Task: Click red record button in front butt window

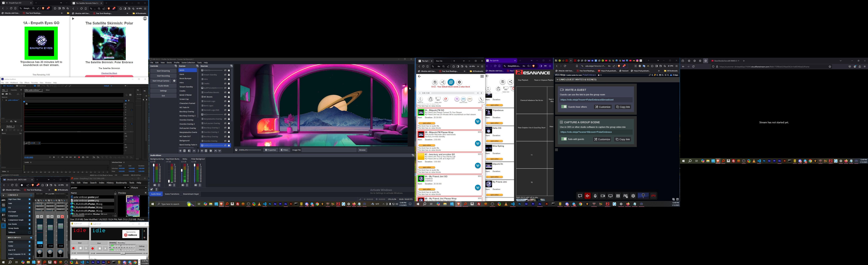Action: pyautogui.click(x=93, y=249)
